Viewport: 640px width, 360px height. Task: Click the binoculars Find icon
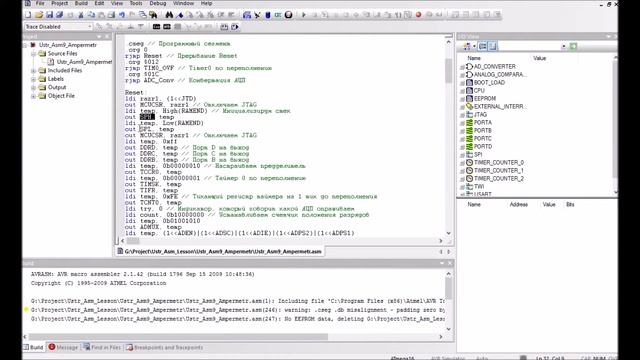[169, 15]
